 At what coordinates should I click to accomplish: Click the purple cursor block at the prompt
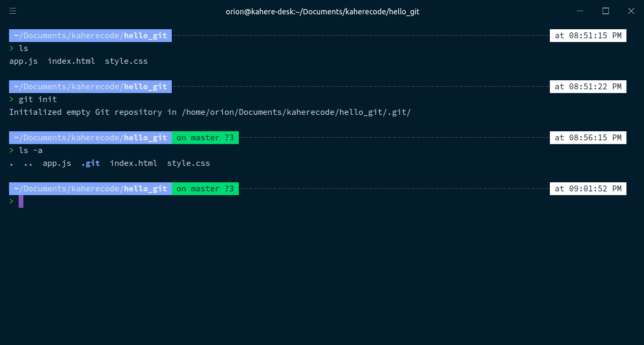pyautogui.click(x=21, y=201)
